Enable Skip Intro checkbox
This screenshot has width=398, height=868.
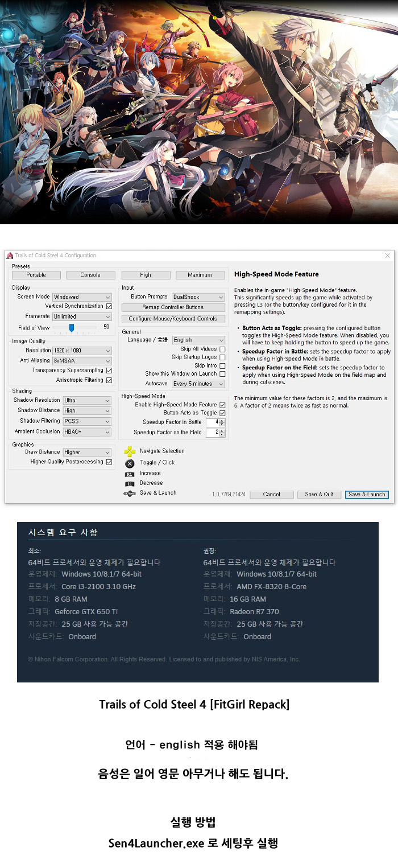[222, 366]
